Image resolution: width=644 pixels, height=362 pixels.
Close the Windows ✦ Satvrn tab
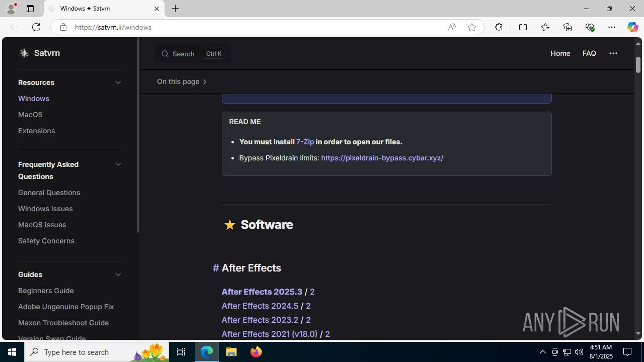[156, 9]
